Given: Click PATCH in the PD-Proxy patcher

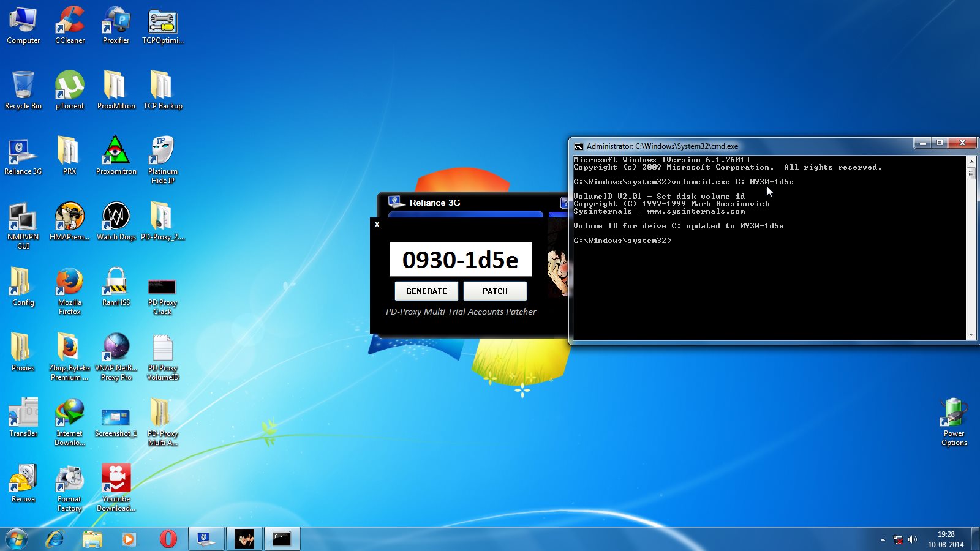Looking at the screenshot, I should point(495,291).
